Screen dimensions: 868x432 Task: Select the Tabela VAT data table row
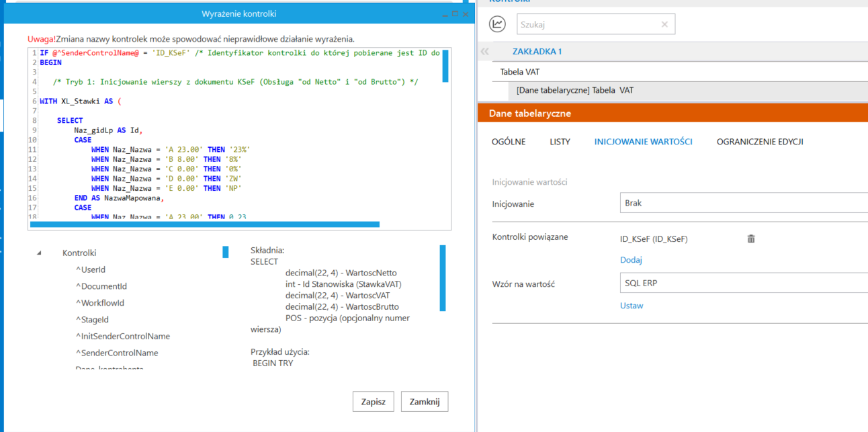pyautogui.click(x=574, y=90)
